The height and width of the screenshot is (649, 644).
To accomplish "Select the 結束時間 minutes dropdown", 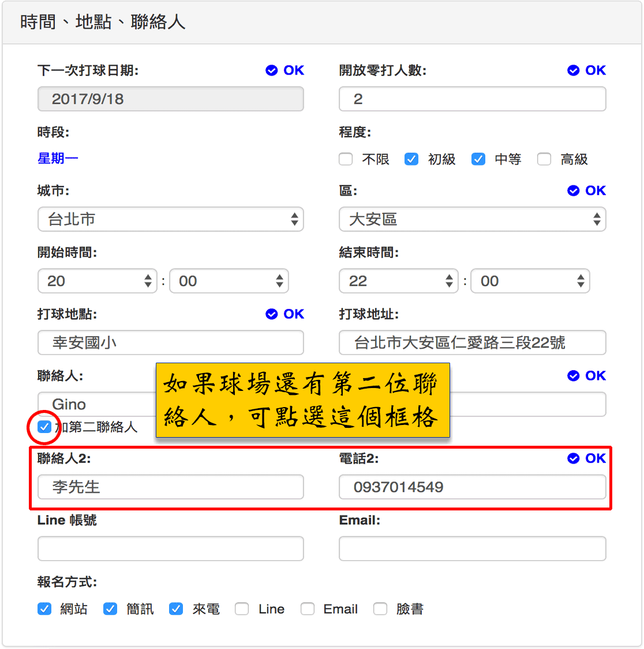I will point(530,281).
